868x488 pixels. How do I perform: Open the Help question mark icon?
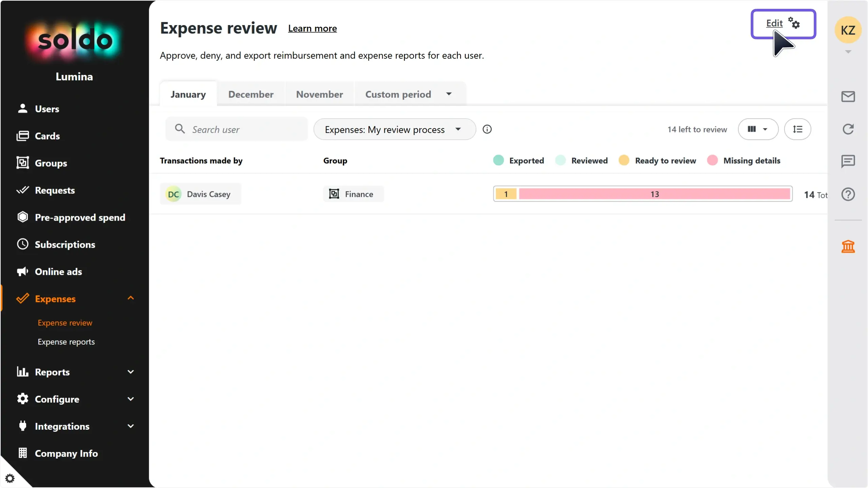848,194
